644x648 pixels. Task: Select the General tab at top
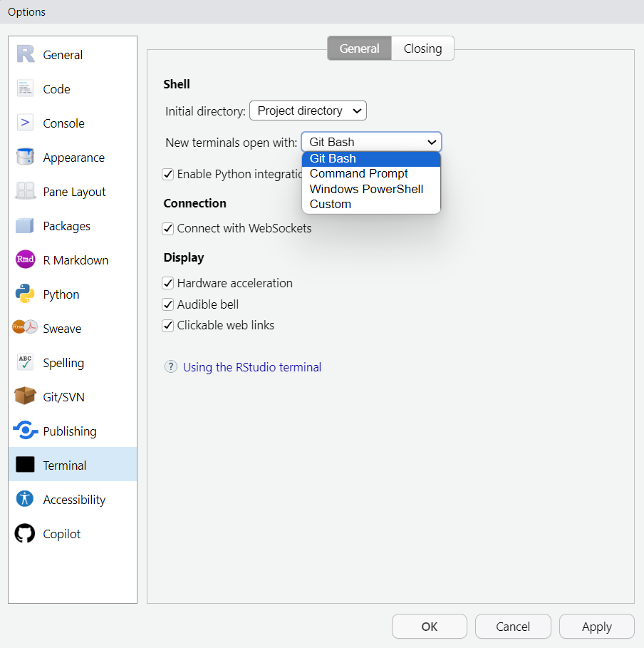click(x=359, y=48)
